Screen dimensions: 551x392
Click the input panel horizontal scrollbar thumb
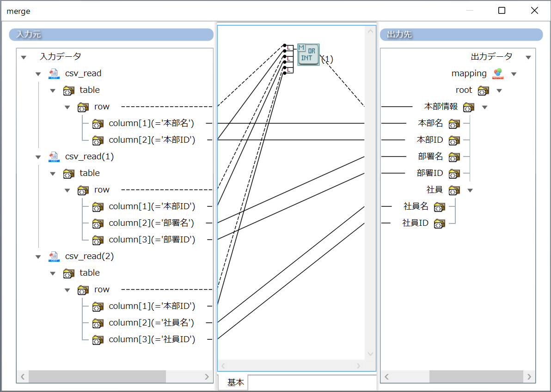coord(98,377)
